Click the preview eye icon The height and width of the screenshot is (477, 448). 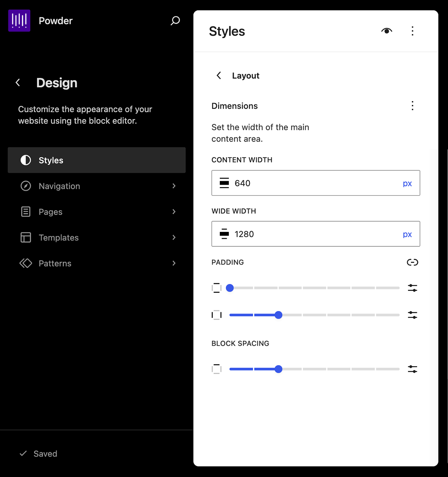(386, 31)
